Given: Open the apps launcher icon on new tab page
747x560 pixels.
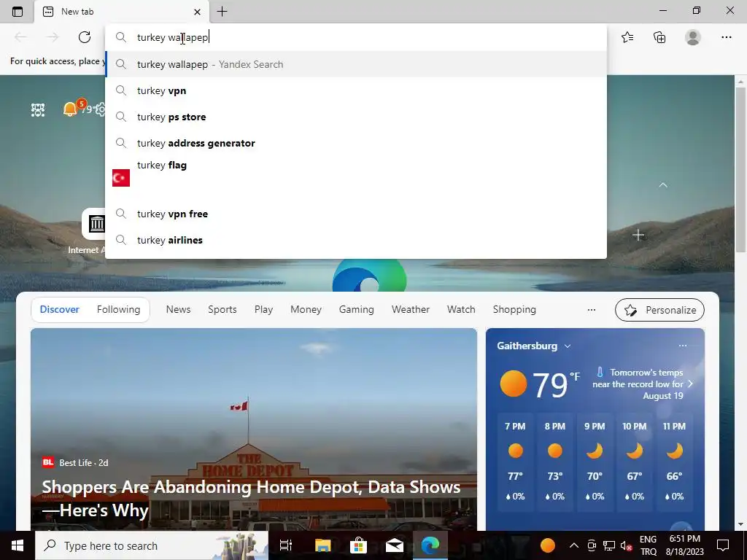Looking at the screenshot, I should coord(38,109).
